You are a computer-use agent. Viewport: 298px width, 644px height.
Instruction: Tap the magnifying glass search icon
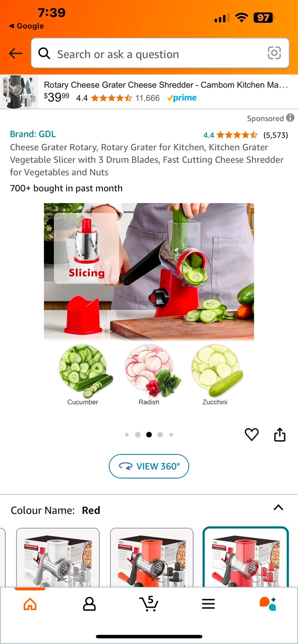(x=44, y=54)
